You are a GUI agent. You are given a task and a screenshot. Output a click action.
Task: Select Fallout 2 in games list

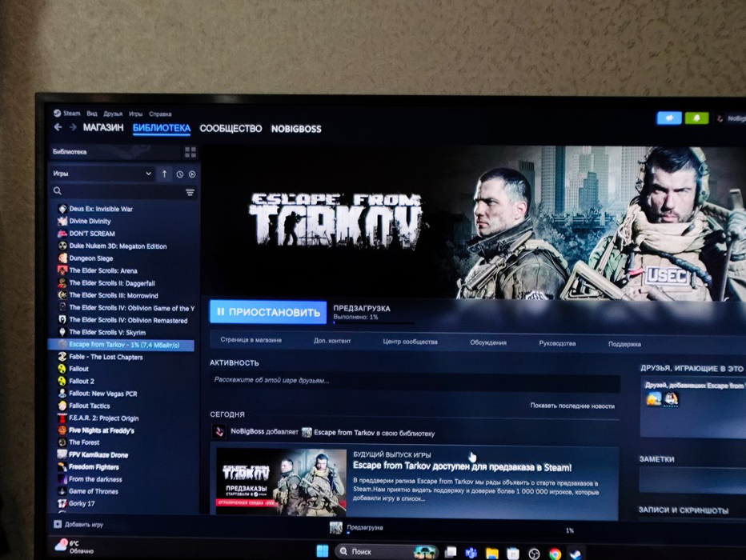tap(82, 382)
